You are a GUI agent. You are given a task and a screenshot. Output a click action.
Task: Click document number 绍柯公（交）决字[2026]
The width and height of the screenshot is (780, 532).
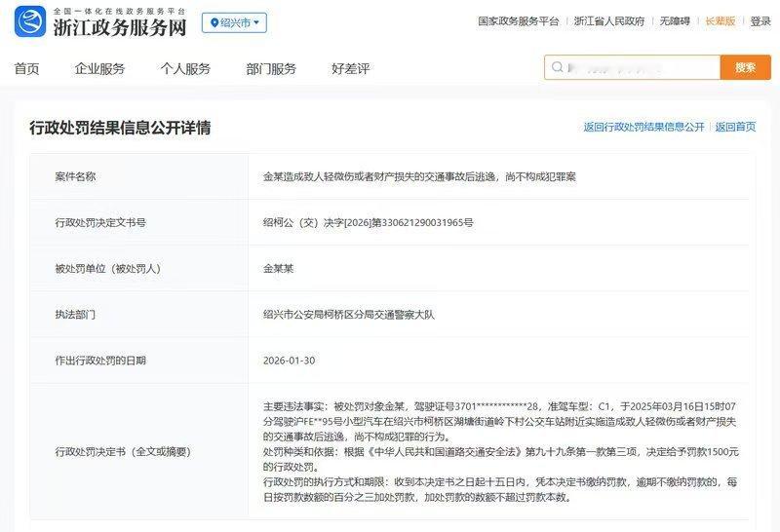[x=369, y=222]
